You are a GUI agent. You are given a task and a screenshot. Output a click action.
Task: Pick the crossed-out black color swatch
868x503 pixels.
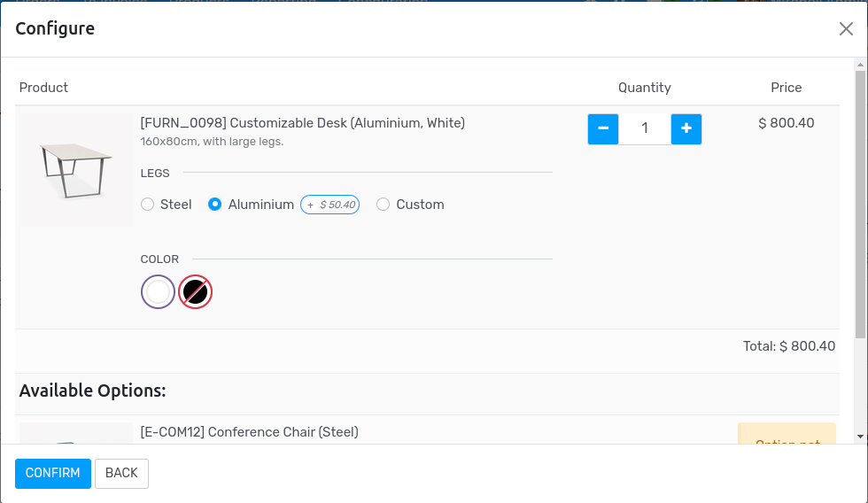click(196, 291)
